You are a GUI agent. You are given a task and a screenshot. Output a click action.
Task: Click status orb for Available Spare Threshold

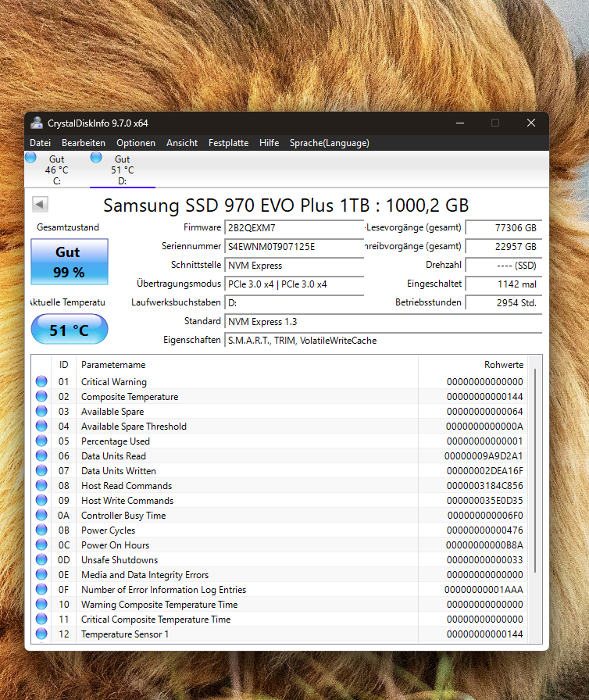click(x=41, y=426)
